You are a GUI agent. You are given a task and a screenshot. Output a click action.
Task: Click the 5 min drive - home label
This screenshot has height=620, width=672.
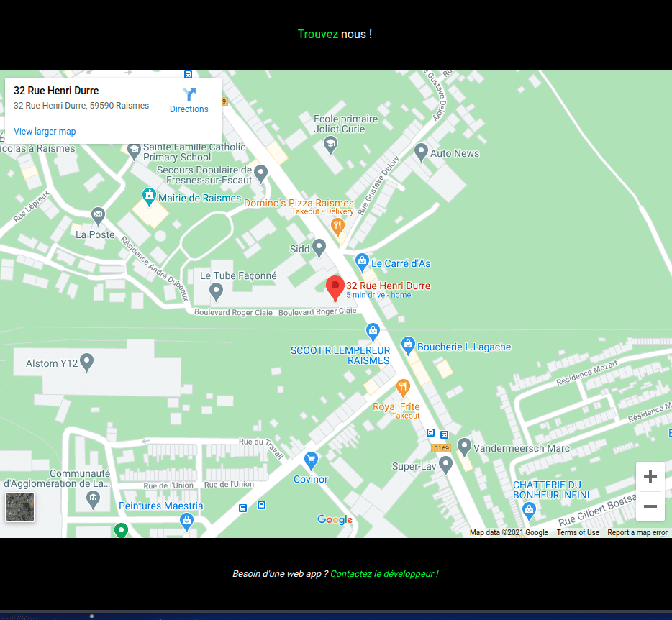coord(378,295)
